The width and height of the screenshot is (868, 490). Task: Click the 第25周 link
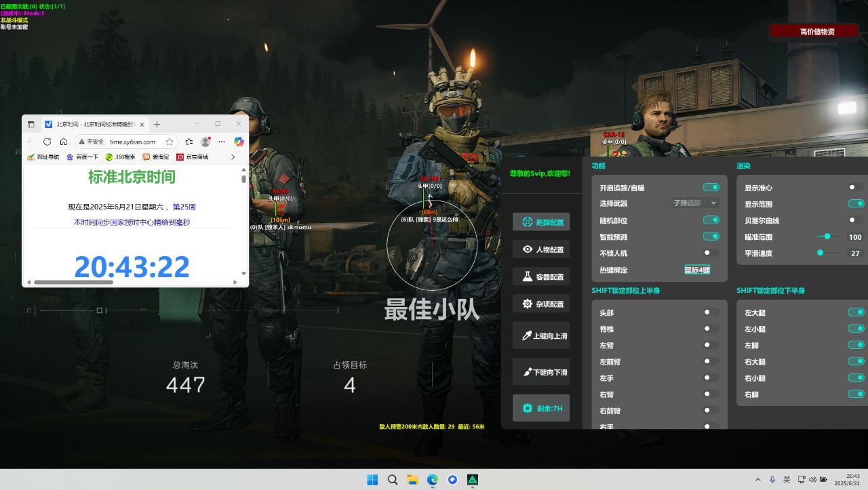coord(184,207)
